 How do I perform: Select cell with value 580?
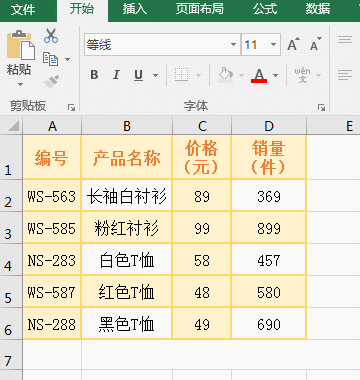(x=269, y=292)
